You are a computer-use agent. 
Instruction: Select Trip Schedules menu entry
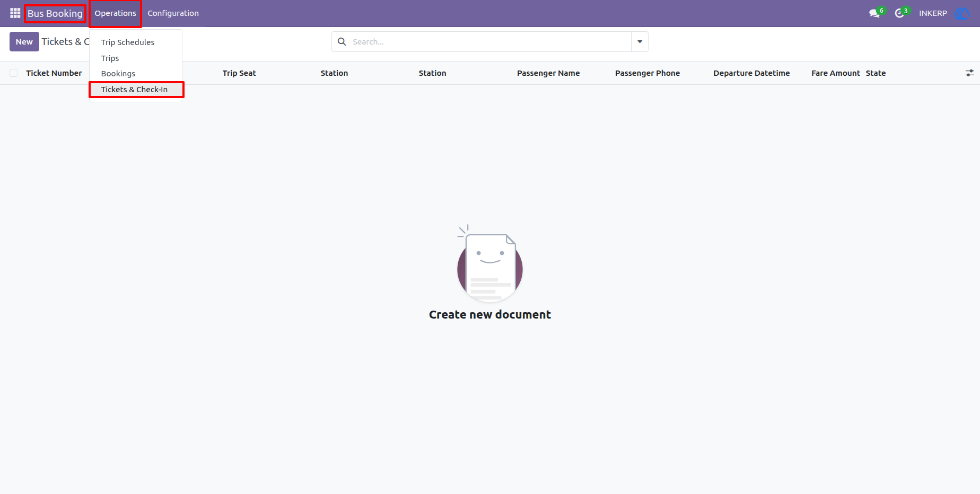click(128, 42)
